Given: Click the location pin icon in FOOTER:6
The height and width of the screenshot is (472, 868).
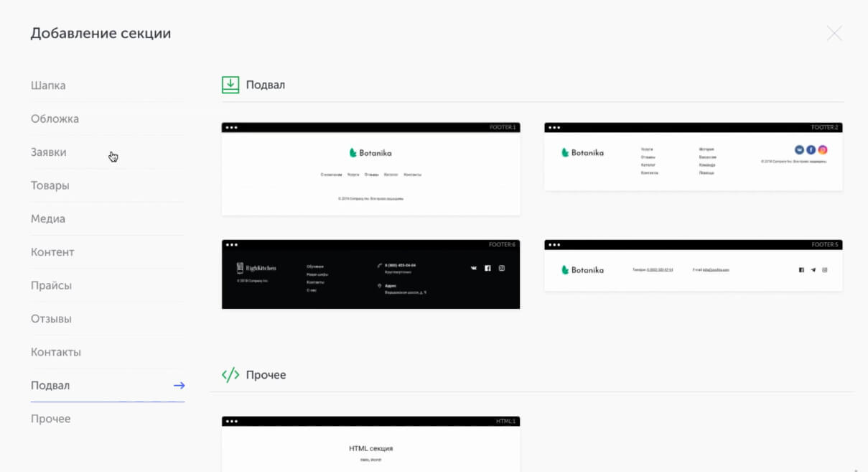Looking at the screenshot, I should click(380, 286).
